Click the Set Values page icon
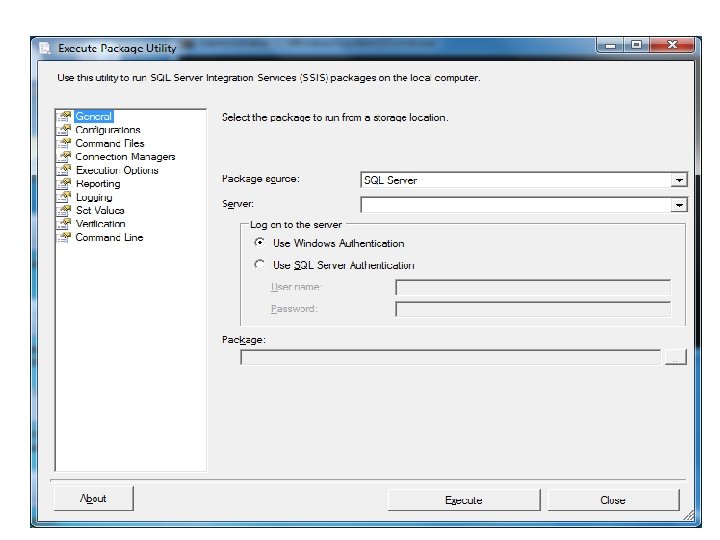Viewport: 720px width, 540px height. (64, 210)
